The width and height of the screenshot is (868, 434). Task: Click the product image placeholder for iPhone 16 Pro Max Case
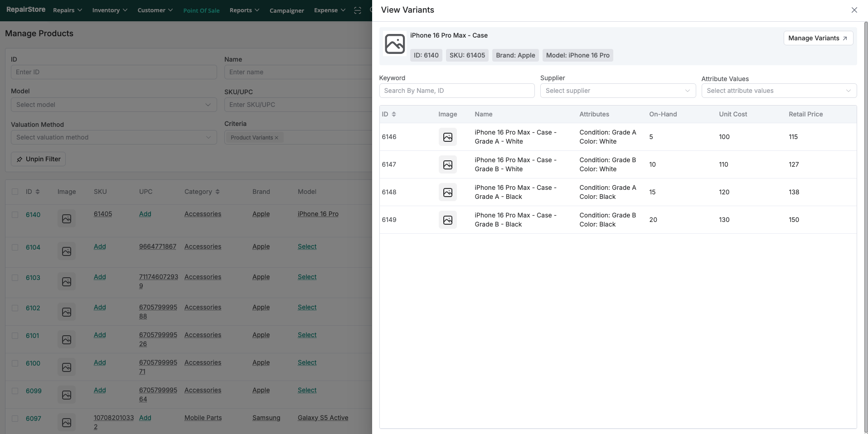coord(394,44)
